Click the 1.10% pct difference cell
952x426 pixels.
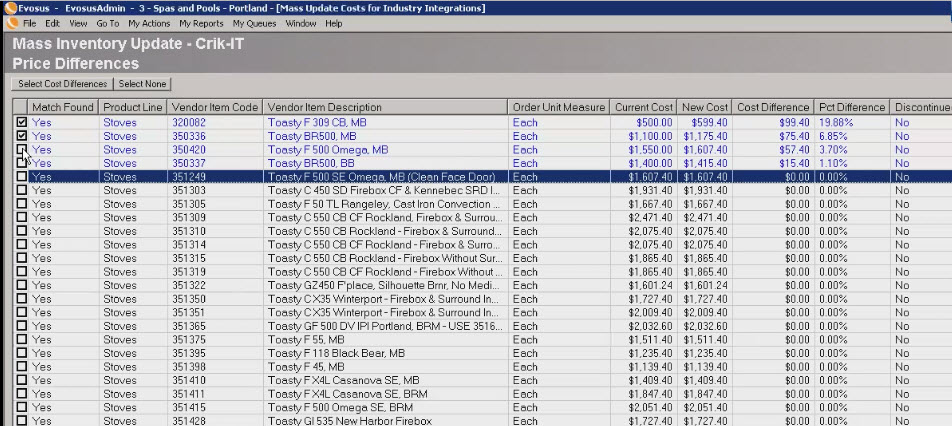coord(833,163)
